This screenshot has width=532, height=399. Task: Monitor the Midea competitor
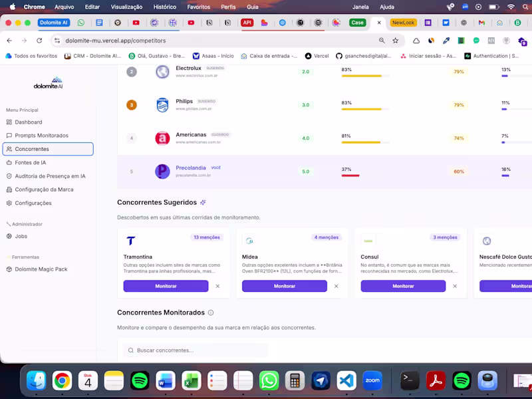coord(285,286)
